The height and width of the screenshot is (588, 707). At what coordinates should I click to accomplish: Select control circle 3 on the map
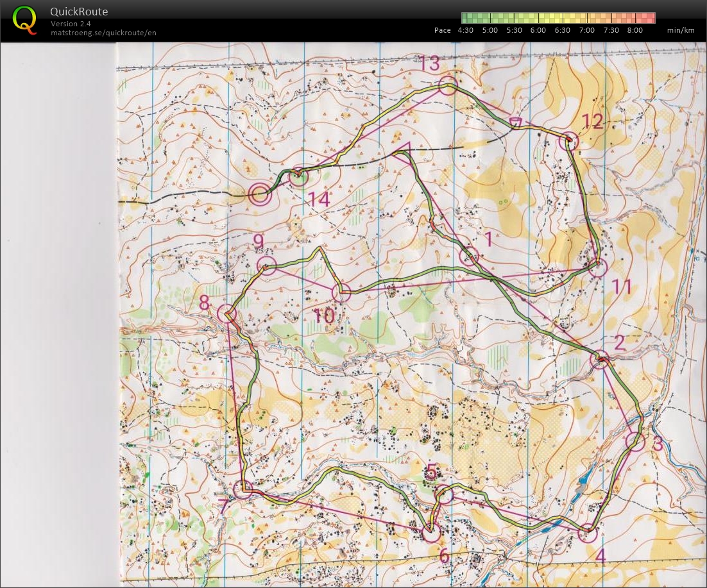coord(635,442)
